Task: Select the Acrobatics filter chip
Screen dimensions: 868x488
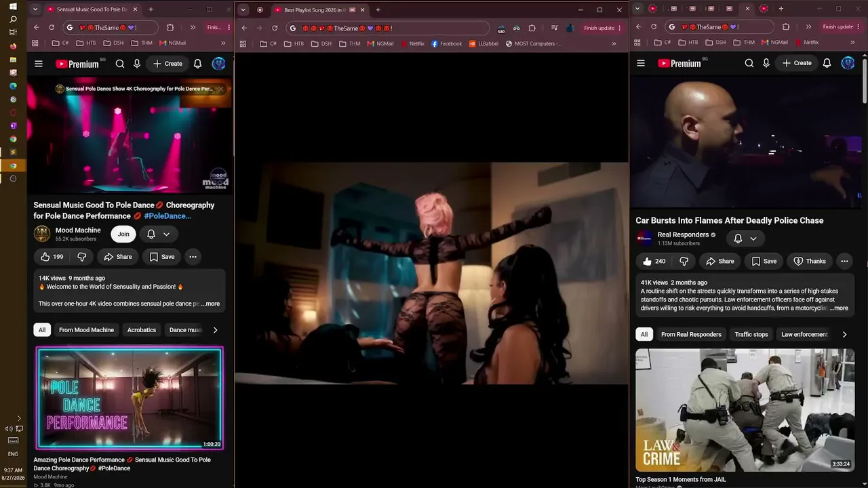Action: [x=142, y=330]
